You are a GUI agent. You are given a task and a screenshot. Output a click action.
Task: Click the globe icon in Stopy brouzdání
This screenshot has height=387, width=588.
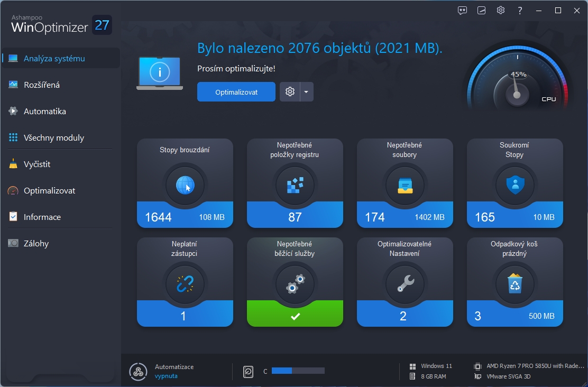(x=185, y=186)
